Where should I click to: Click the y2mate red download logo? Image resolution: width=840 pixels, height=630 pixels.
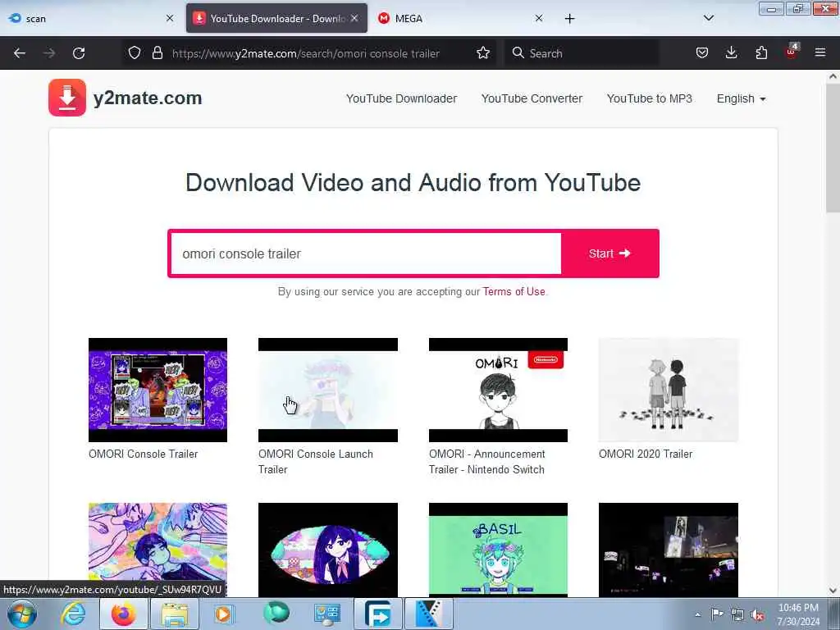tap(67, 98)
